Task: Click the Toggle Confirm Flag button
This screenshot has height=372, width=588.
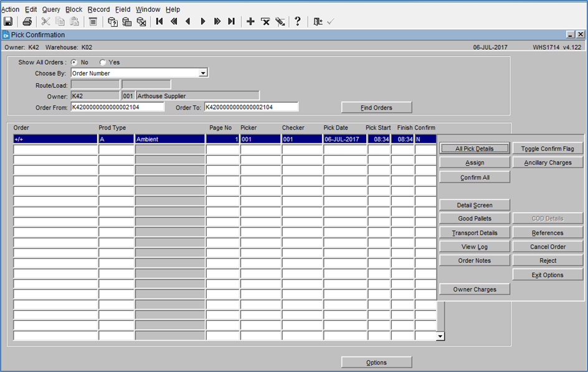Action: (548, 148)
